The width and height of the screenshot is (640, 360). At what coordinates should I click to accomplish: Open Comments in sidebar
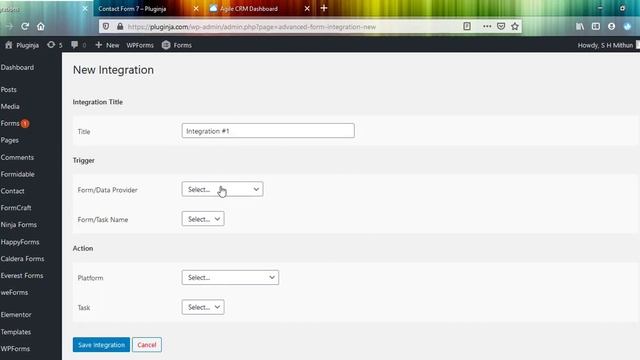17,158
